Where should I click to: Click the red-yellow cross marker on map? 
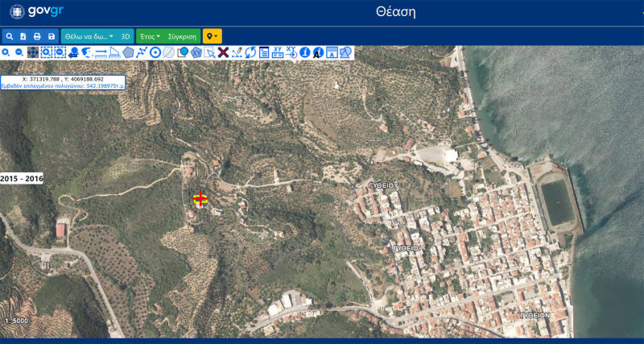[200, 198]
